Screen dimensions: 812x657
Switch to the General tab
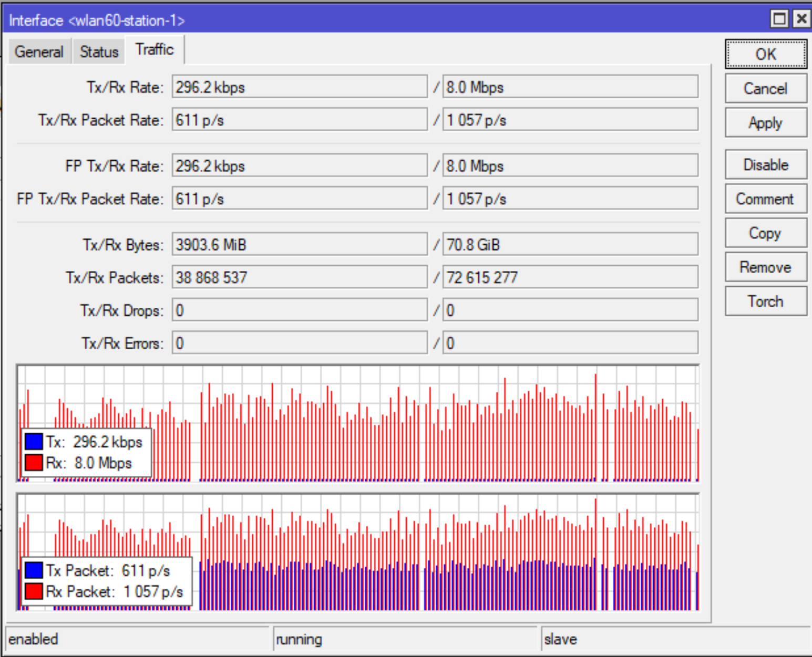pos(39,51)
